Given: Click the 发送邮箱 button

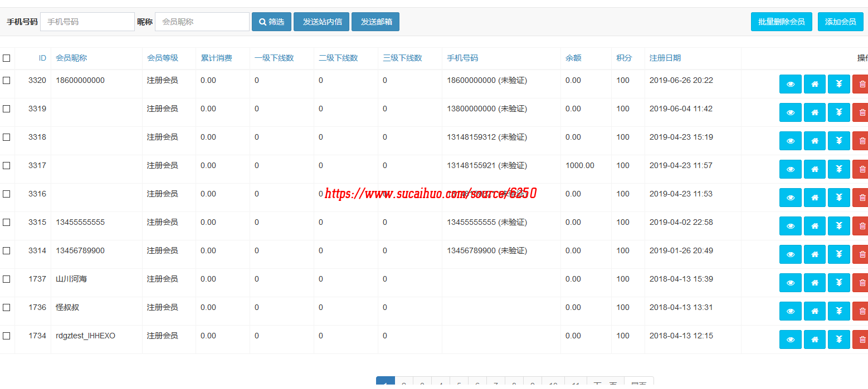Looking at the screenshot, I should coord(376,22).
